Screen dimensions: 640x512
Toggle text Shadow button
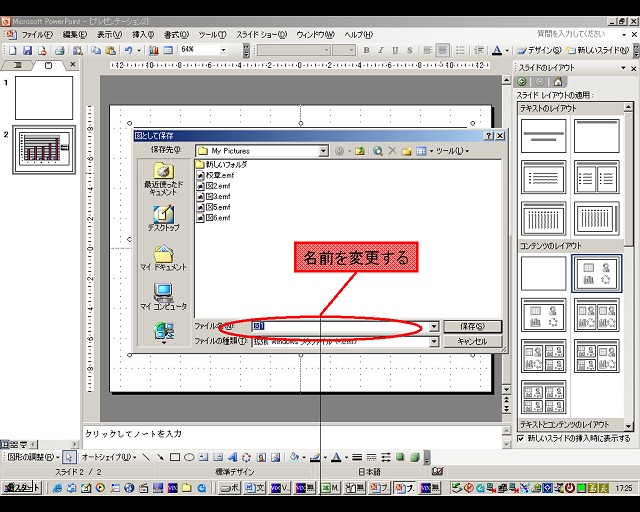coord(409,50)
